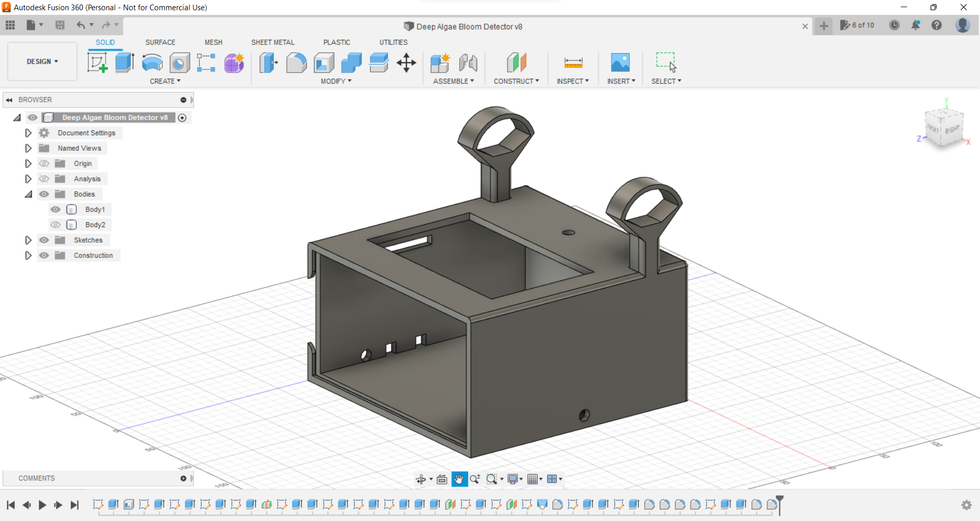Image resolution: width=980 pixels, height=521 pixels.
Task: Show Body2 using its visibility icon
Action: pos(56,225)
